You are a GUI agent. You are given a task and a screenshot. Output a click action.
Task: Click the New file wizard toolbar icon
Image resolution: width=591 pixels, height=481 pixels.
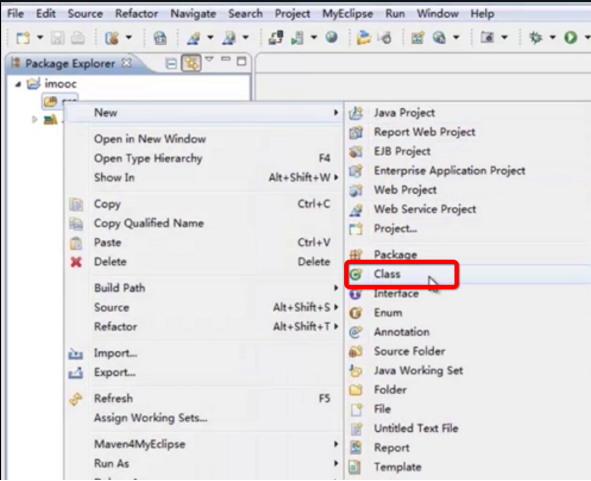pyautogui.click(x=23, y=38)
